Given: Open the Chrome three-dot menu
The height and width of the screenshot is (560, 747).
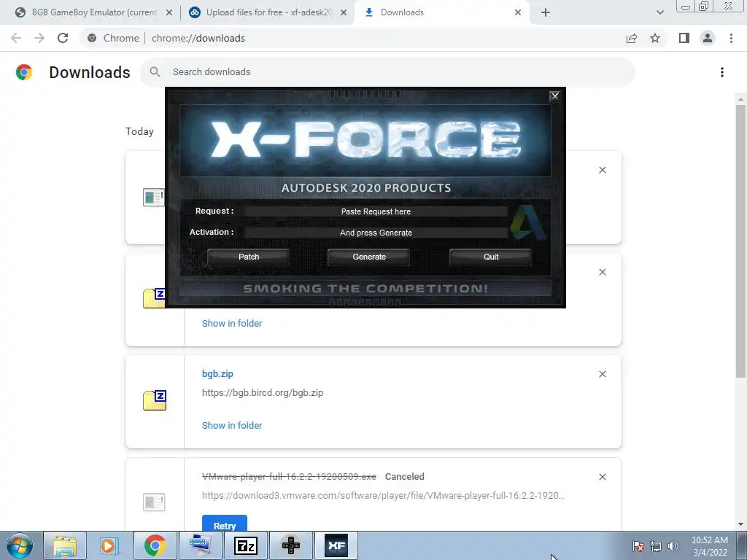Looking at the screenshot, I should tap(731, 38).
